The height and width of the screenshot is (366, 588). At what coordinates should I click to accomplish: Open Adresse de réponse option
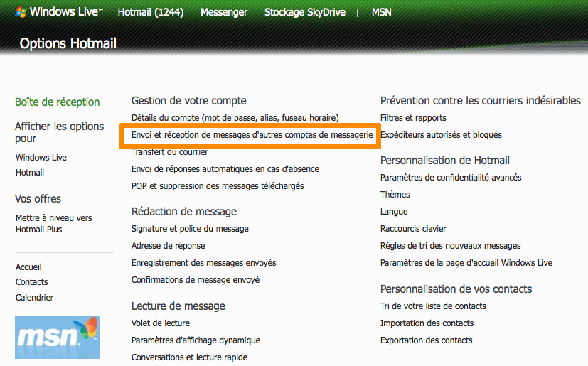(169, 246)
